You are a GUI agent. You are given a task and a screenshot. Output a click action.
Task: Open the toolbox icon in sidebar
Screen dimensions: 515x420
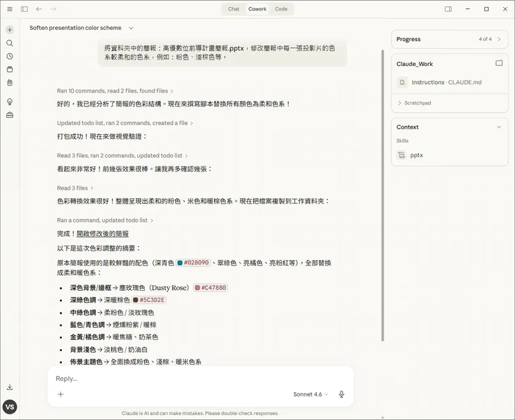(x=10, y=115)
